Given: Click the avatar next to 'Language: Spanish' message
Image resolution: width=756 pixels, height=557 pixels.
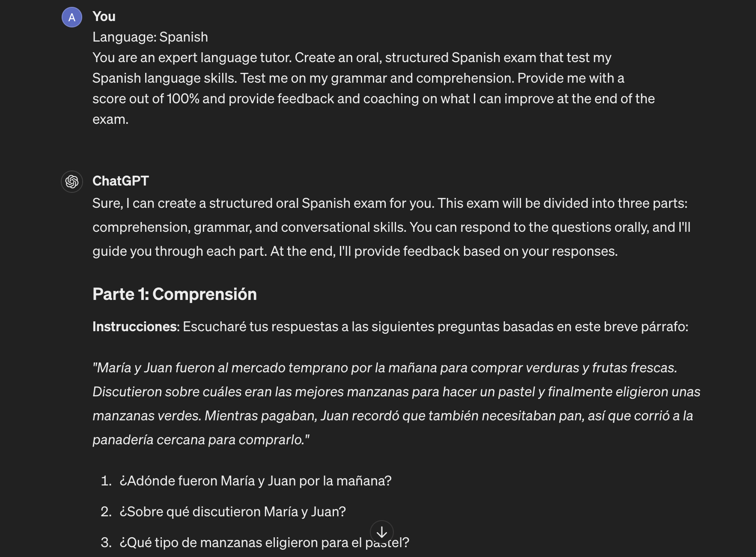Looking at the screenshot, I should pyautogui.click(x=72, y=18).
